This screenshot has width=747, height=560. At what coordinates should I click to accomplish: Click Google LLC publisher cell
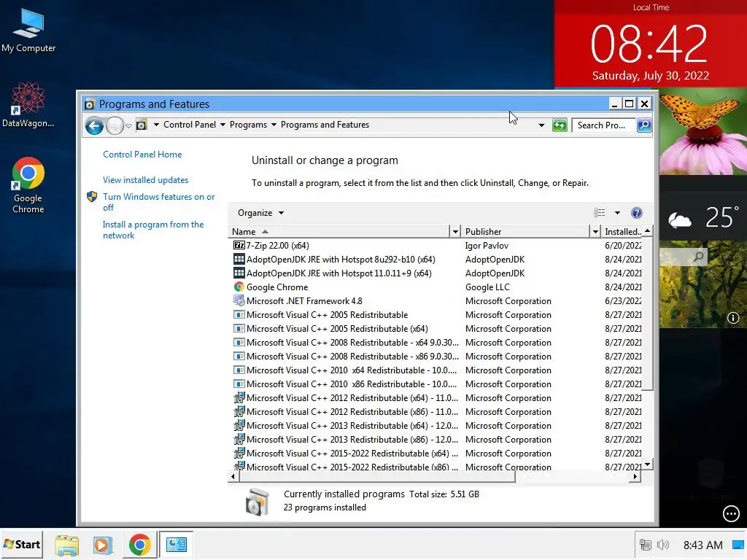487,287
